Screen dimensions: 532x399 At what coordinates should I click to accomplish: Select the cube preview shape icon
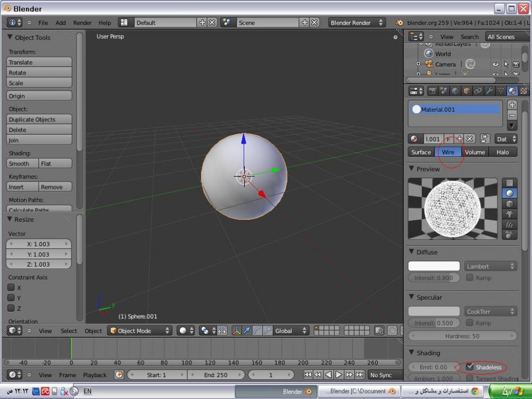(x=510, y=204)
